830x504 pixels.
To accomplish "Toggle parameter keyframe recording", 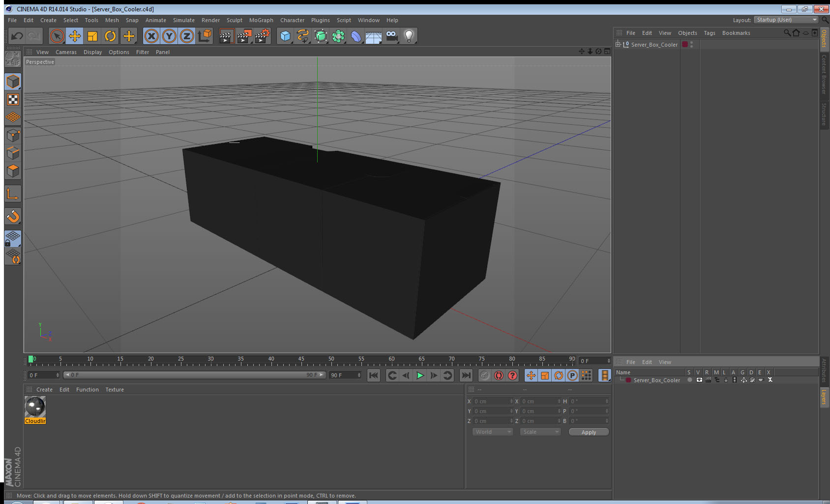I will [572, 375].
